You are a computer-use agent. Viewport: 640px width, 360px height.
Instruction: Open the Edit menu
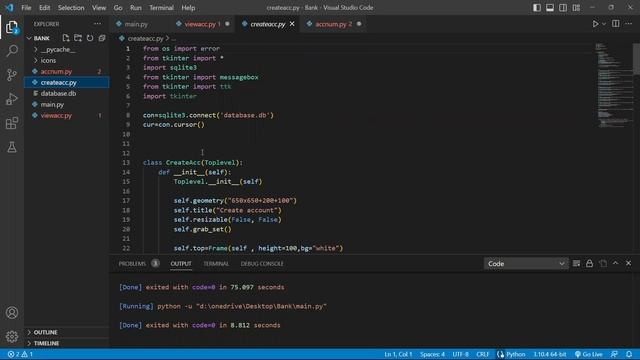pyautogui.click(x=44, y=8)
